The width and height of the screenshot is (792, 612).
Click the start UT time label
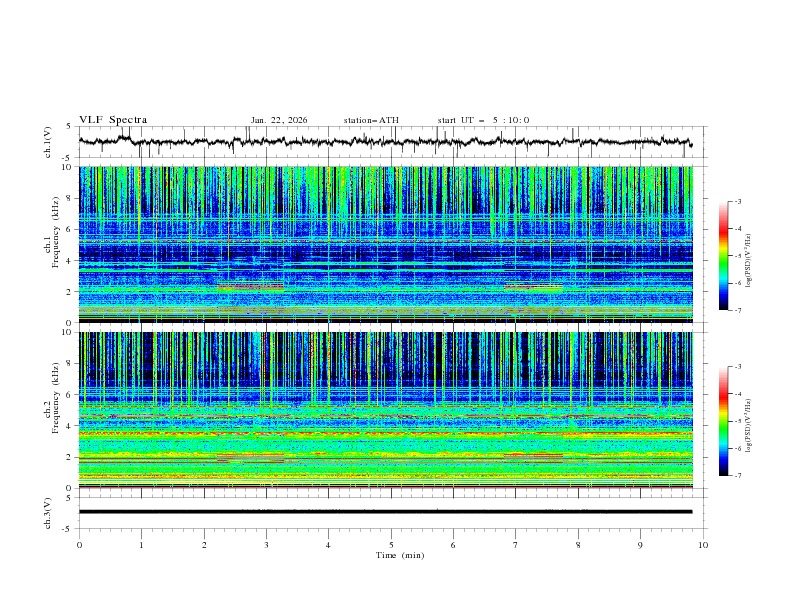[483, 120]
